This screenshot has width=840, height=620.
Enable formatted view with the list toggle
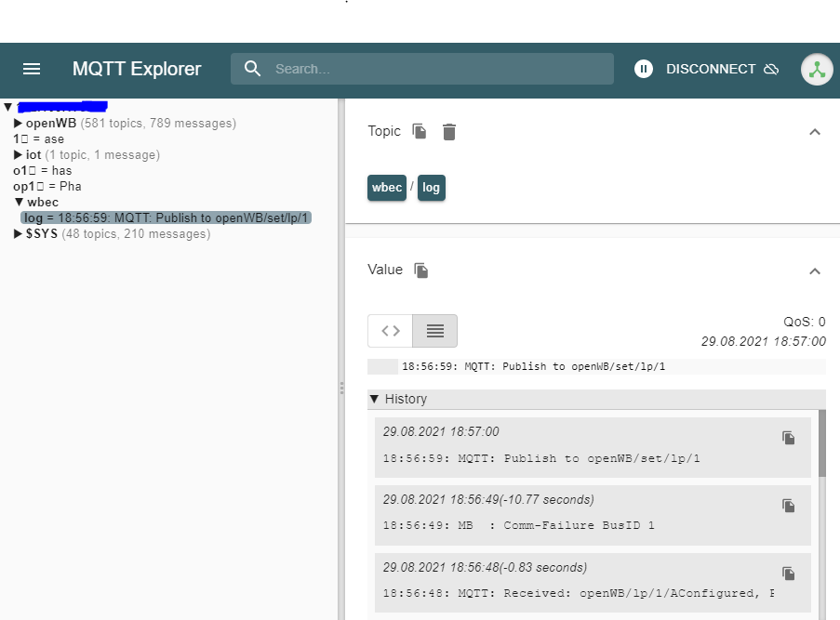(433, 330)
